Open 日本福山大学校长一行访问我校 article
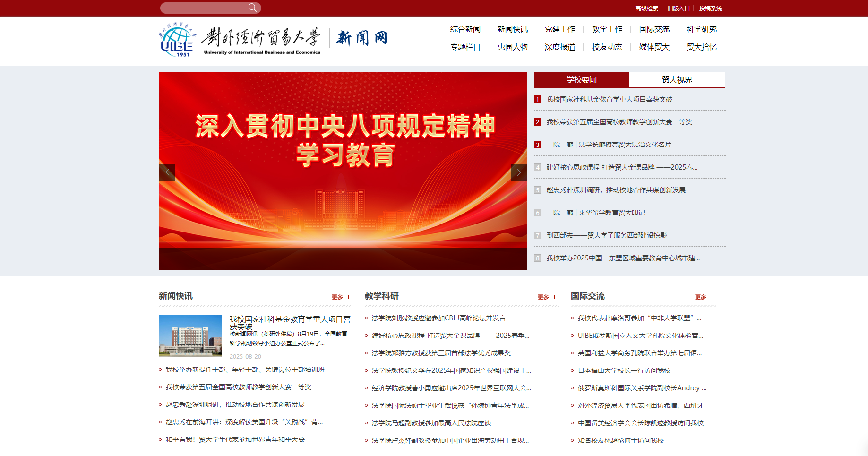The image size is (868, 456). pyautogui.click(x=624, y=370)
